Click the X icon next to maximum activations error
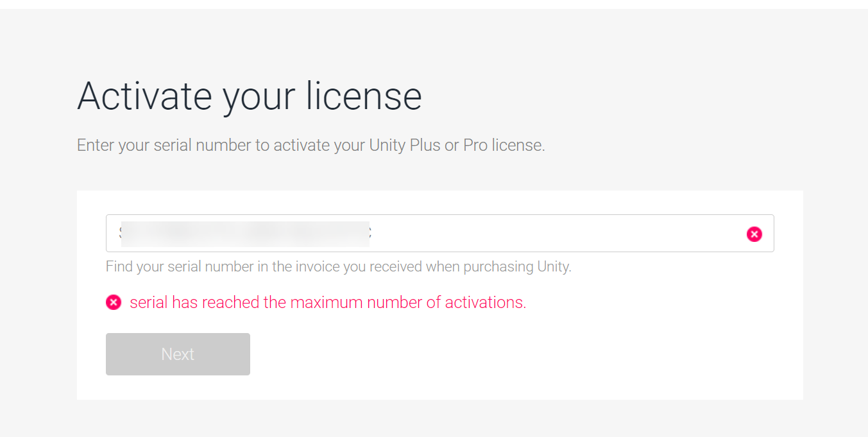868x437 pixels. [114, 302]
